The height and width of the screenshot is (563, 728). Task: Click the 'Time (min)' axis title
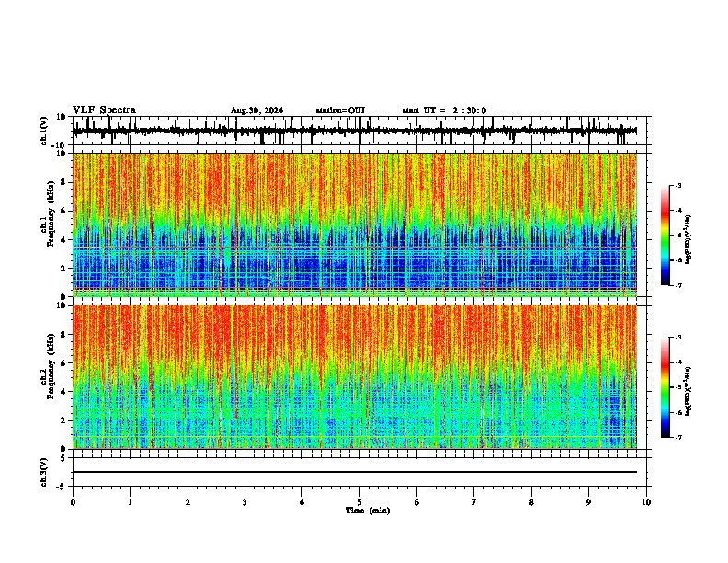368,511
